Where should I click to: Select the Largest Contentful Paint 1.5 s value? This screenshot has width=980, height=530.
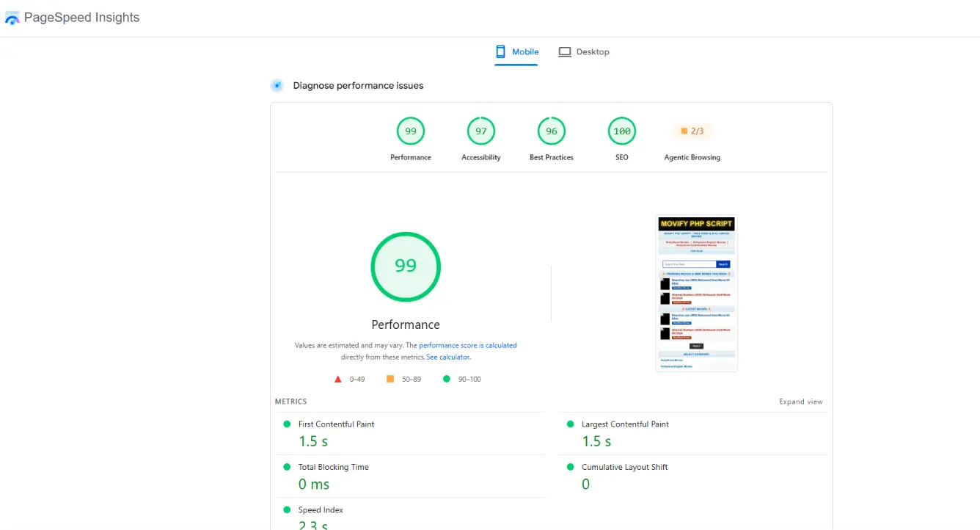[596, 441]
